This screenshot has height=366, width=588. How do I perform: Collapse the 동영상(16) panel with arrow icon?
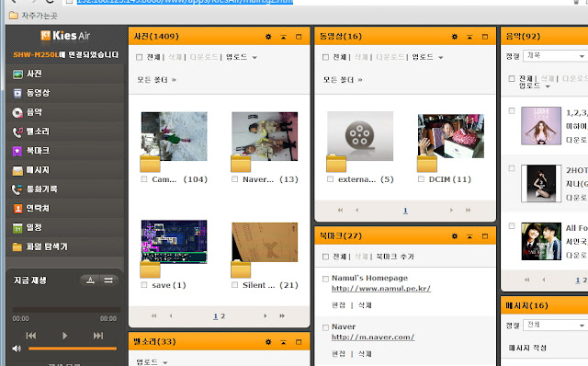469,37
